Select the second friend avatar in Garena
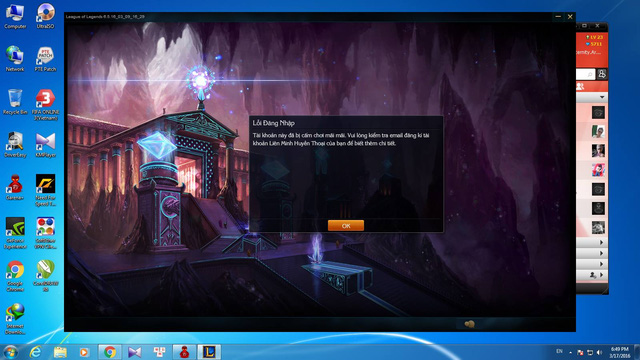This screenshot has width=640, height=360. pyautogui.click(x=598, y=131)
